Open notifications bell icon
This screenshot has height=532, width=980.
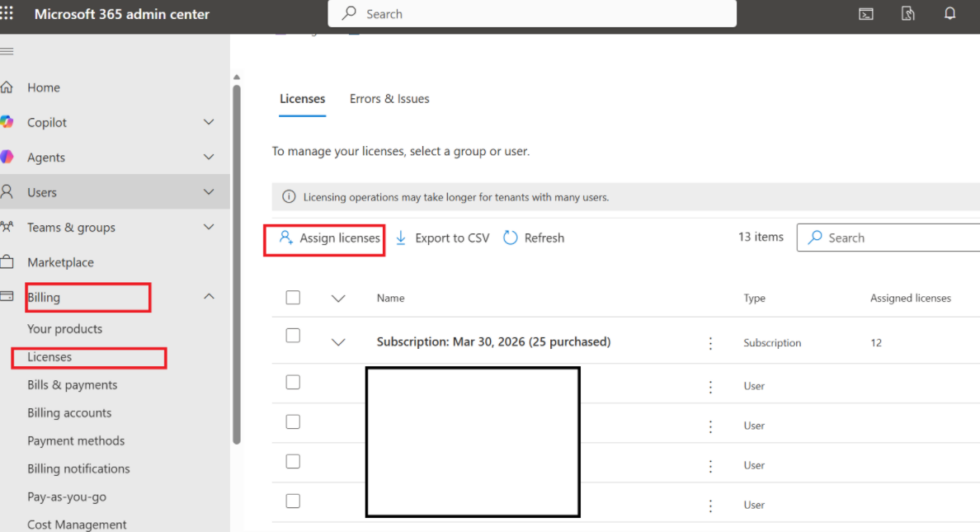[949, 13]
